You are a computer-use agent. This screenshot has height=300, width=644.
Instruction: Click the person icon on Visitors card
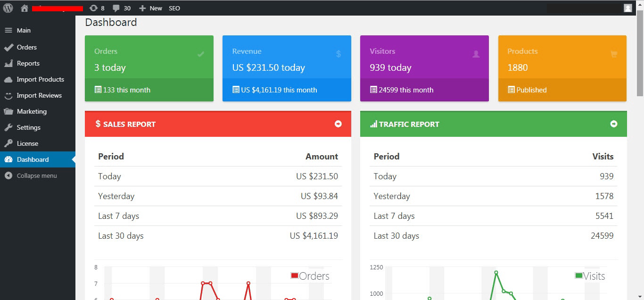[476, 54]
